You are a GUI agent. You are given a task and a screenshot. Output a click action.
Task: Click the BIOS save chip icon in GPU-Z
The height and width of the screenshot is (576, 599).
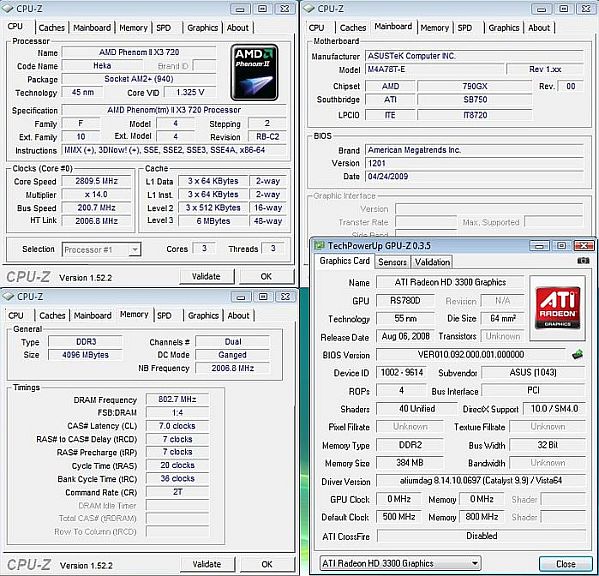coord(577,354)
